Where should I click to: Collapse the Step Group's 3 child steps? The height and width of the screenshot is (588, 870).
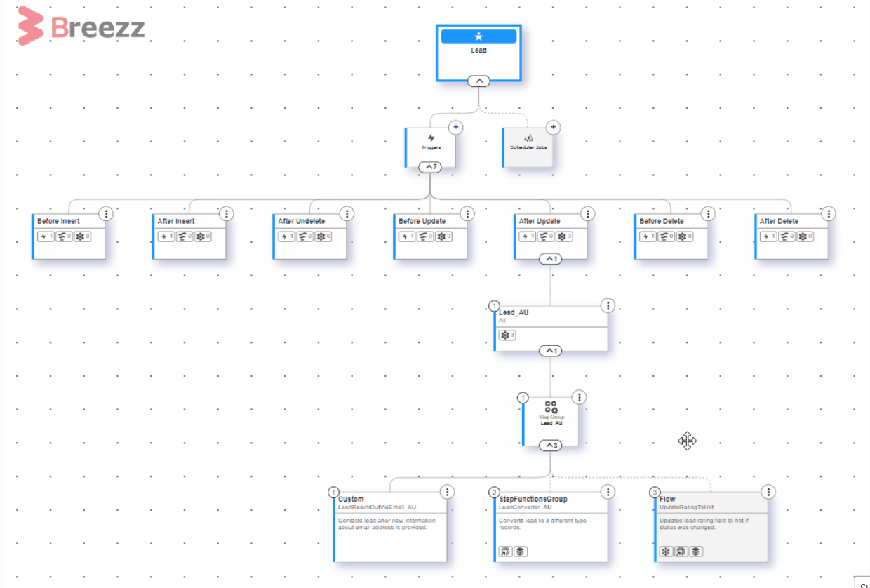550,446
